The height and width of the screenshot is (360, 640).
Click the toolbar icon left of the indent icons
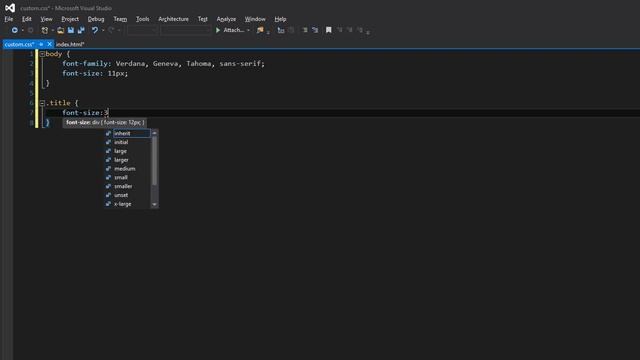pyautogui.click(x=281, y=30)
